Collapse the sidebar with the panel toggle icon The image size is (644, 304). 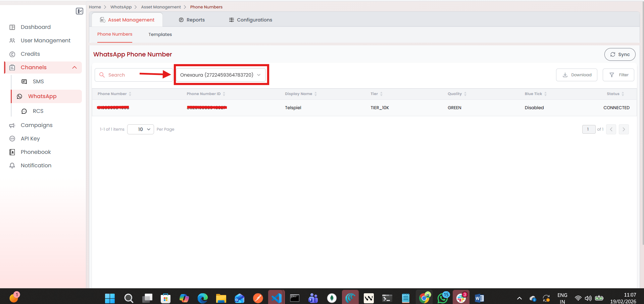[80, 11]
